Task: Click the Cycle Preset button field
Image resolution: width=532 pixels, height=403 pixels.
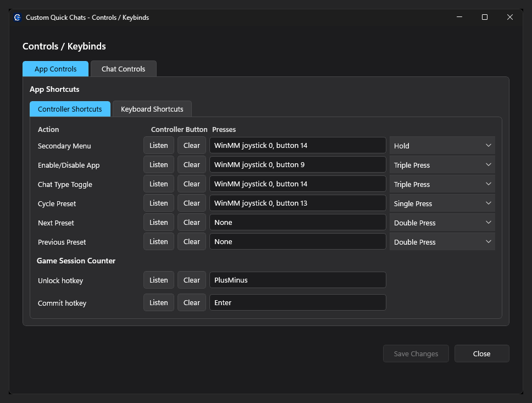Action: coord(297,203)
